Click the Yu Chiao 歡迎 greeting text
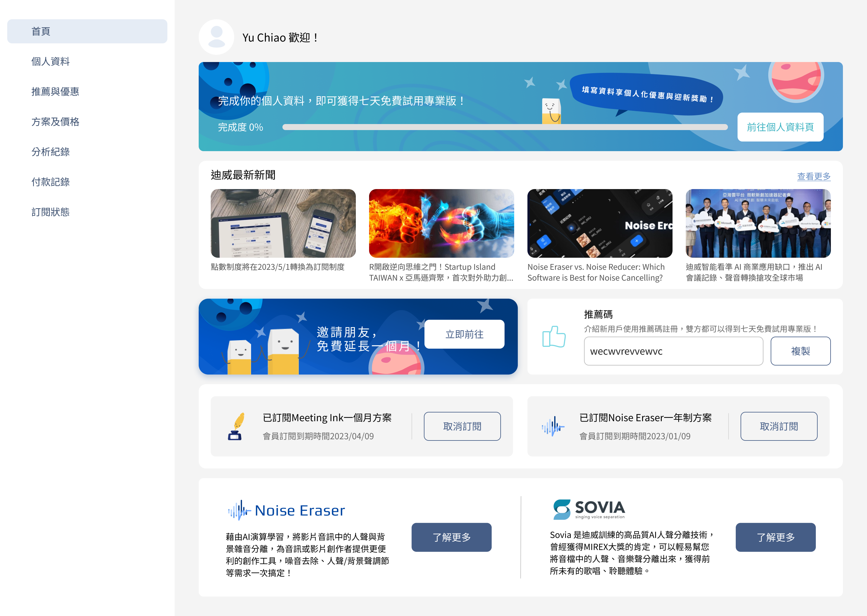This screenshot has width=867, height=616. coord(280,38)
